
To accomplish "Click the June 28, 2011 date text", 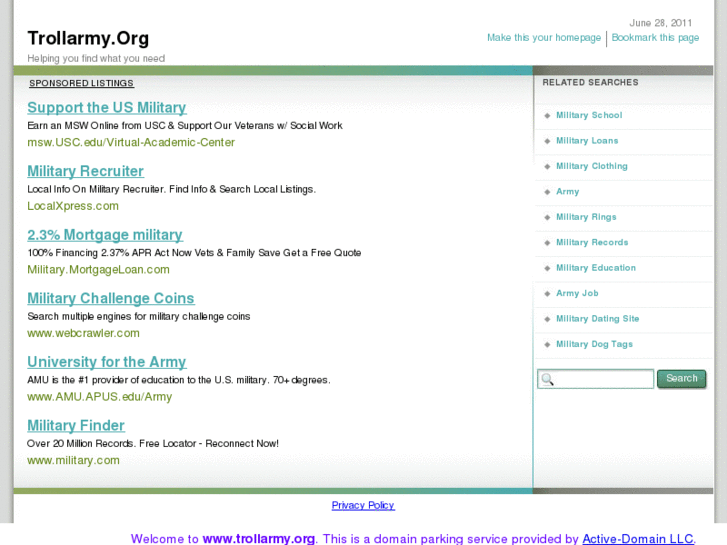I will pyautogui.click(x=660, y=23).
